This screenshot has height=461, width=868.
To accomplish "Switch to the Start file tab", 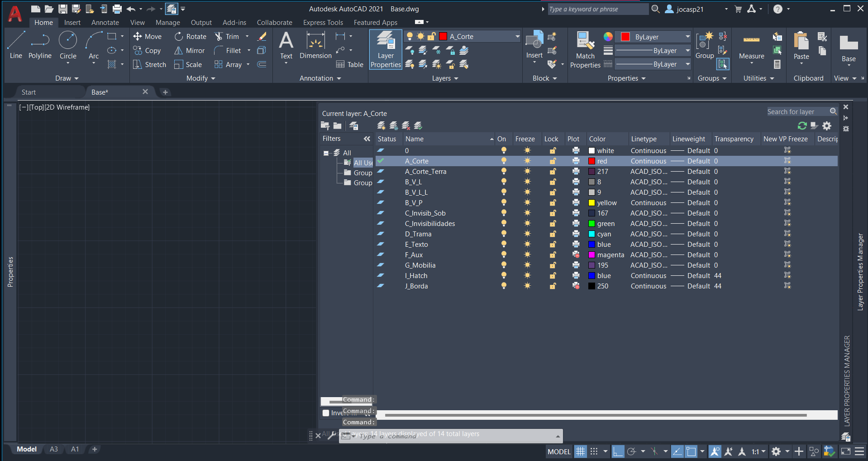I will pyautogui.click(x=29, y=92).
